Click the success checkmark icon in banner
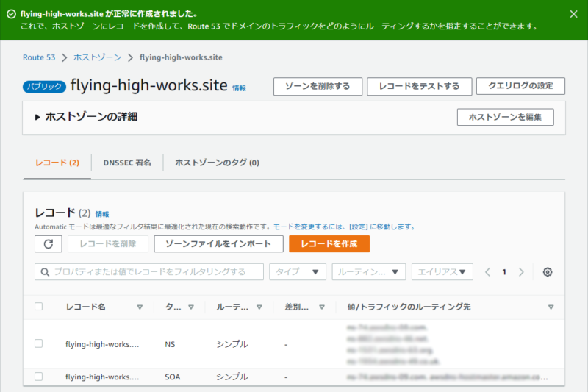The height and width of the screenshot is (392, 588). 11,14
